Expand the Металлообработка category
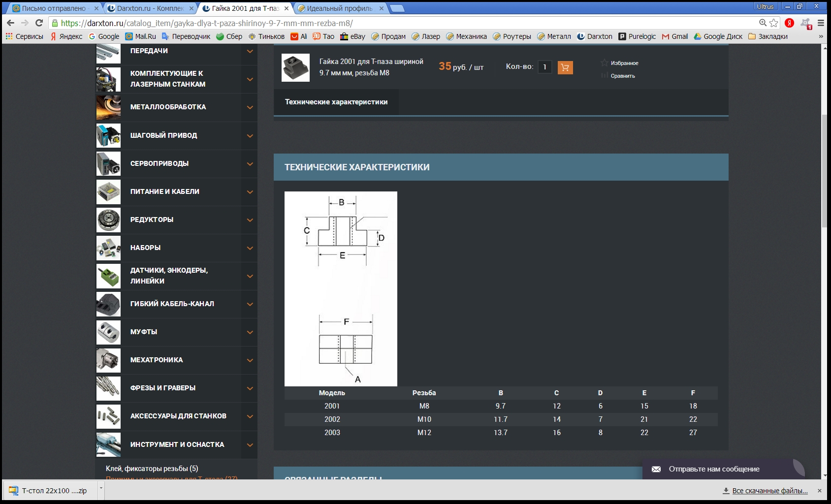The width and height of the screenshot is (831, 504). click(250, 107)
